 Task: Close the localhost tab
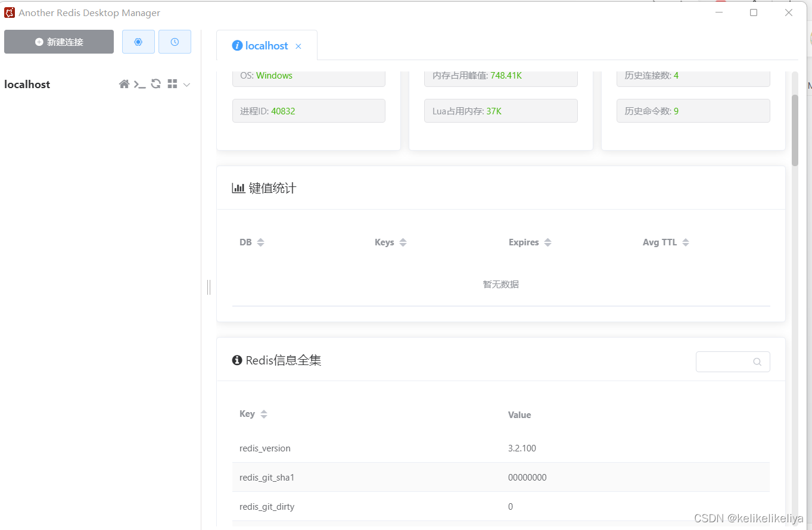pyautogui.click(x=298, y=46)
